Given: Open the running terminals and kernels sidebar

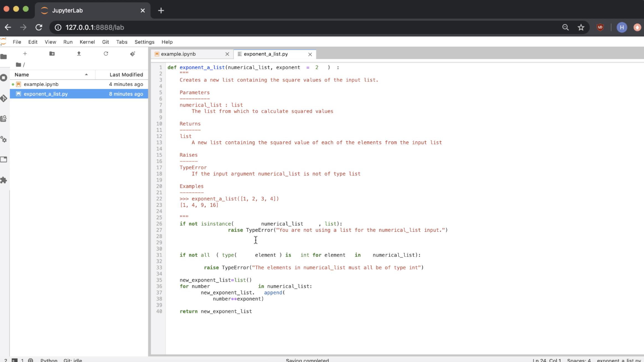Looking at the screenshot, I should [x=4, y=78].
